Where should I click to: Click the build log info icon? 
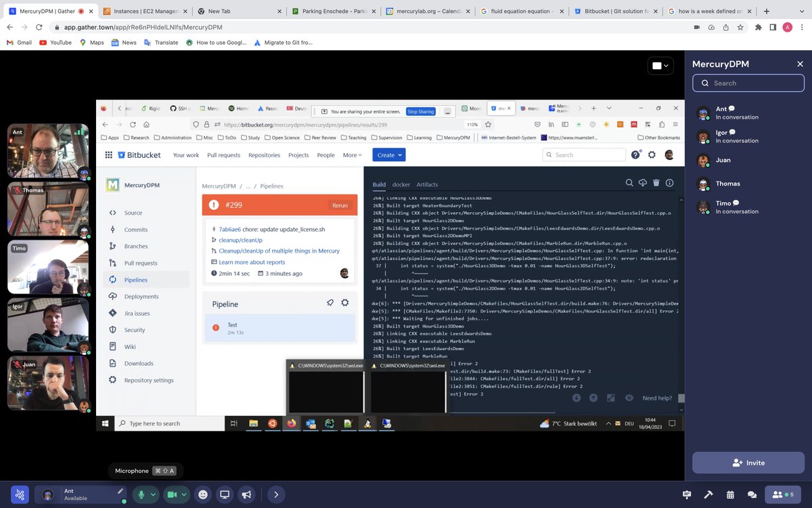(669, 183)
